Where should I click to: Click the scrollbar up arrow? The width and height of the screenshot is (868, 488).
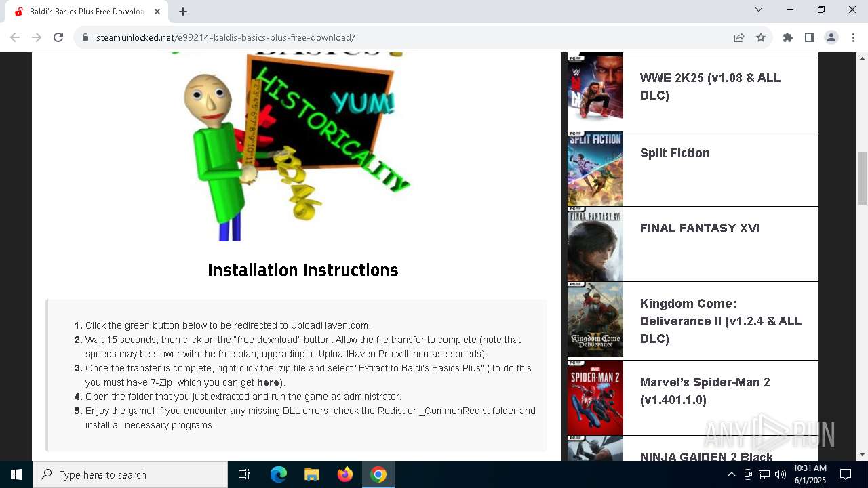point(862,58)
